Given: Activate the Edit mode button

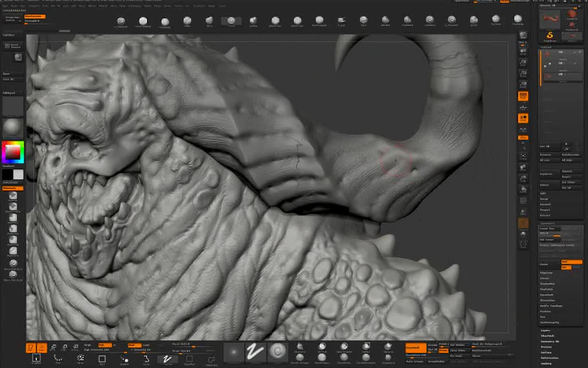Looking at the screenshot, I should pyautogui.click(x=31, y=348).
